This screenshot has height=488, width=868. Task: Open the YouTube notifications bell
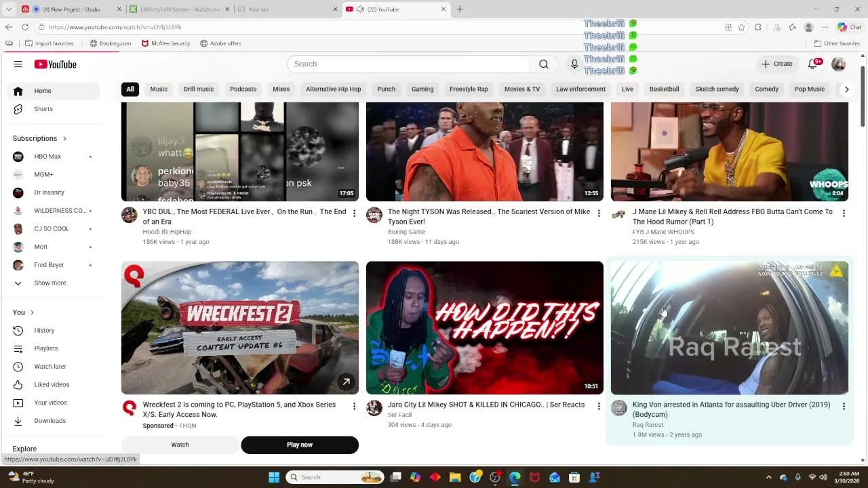tap(813, 64)
